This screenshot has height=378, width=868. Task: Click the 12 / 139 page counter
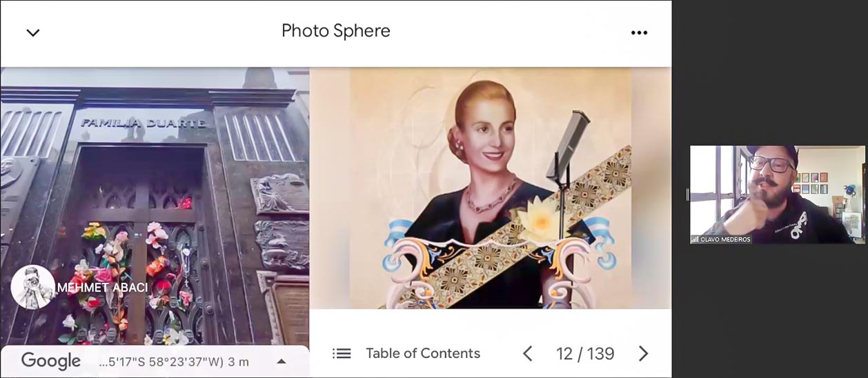point(585,354)
